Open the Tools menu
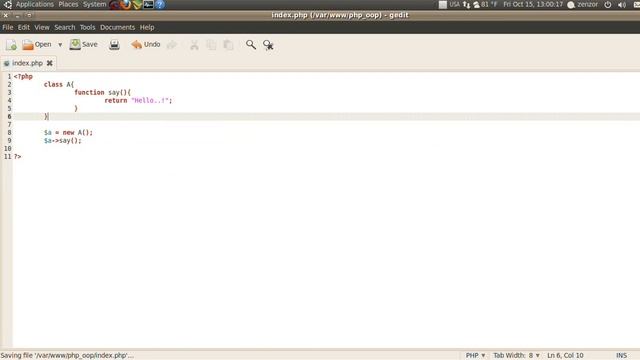The image size is (640, 360). (x=87, y=27)
